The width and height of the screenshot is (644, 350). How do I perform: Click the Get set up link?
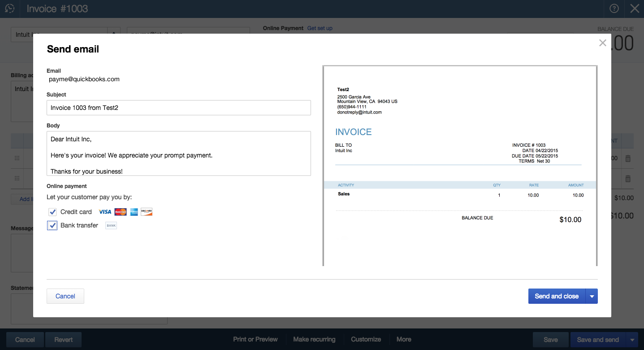(320, 28)
